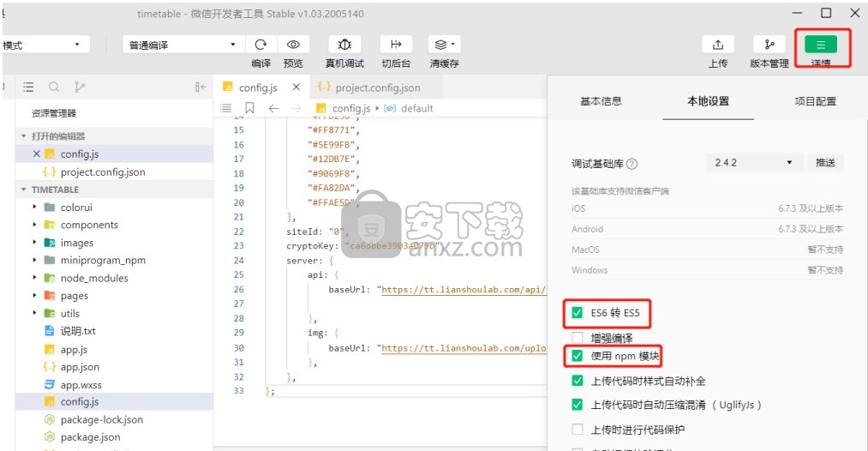Open the 普通编译 compile mode dropdown
Screen dimensions: 868x451
tap(183, 45)
